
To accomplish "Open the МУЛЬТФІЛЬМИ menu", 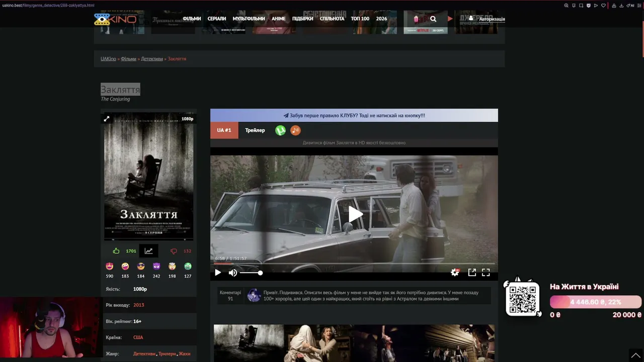I will tap(249, 19).
